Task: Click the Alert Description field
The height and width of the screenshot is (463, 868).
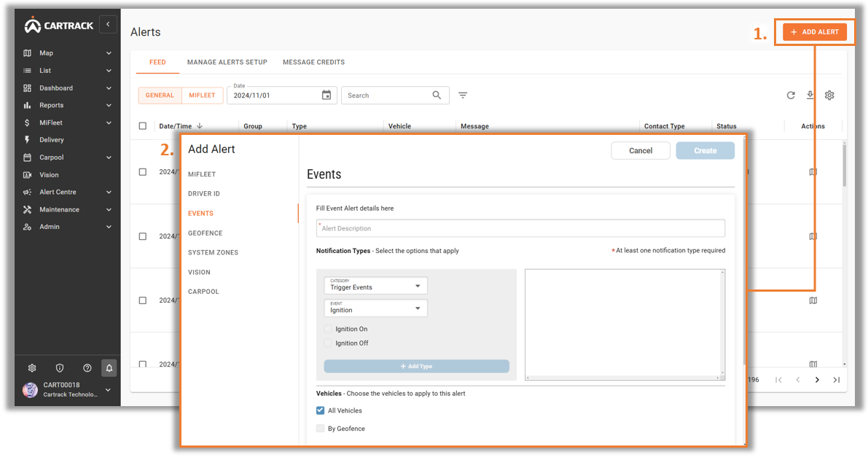Action: coord(520,228)
